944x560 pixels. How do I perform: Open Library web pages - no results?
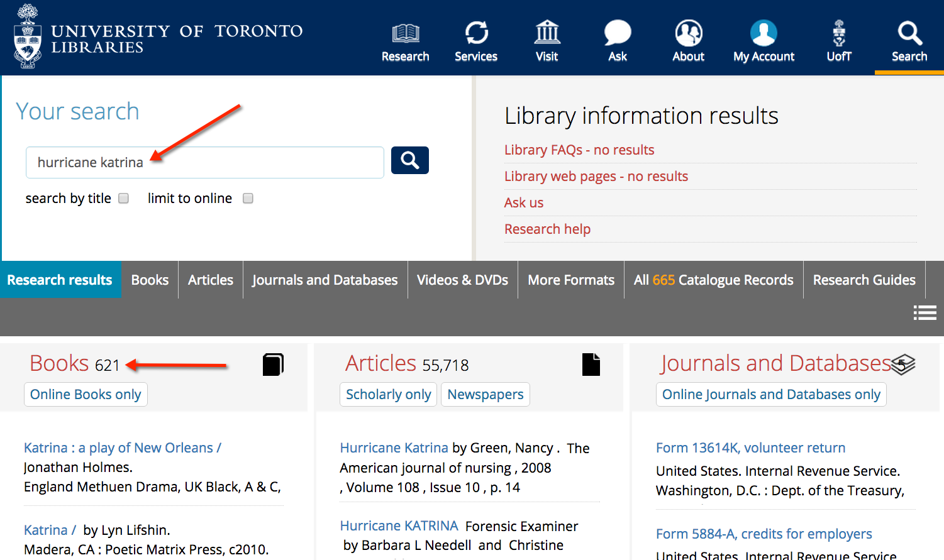(x=596, y=177)
